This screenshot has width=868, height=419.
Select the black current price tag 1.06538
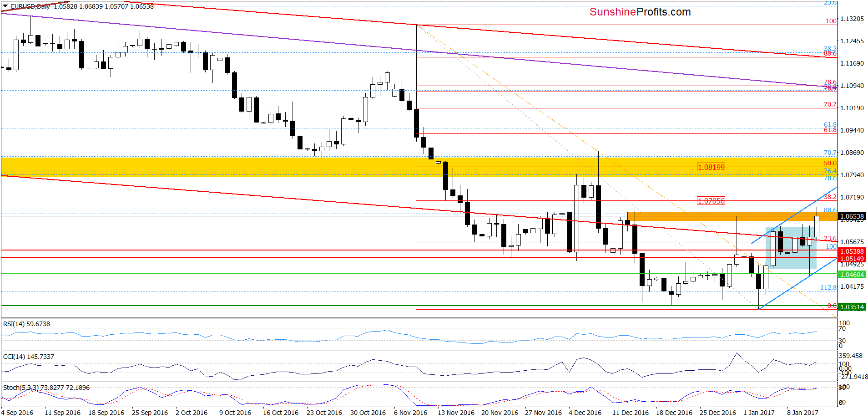(852, 217)
